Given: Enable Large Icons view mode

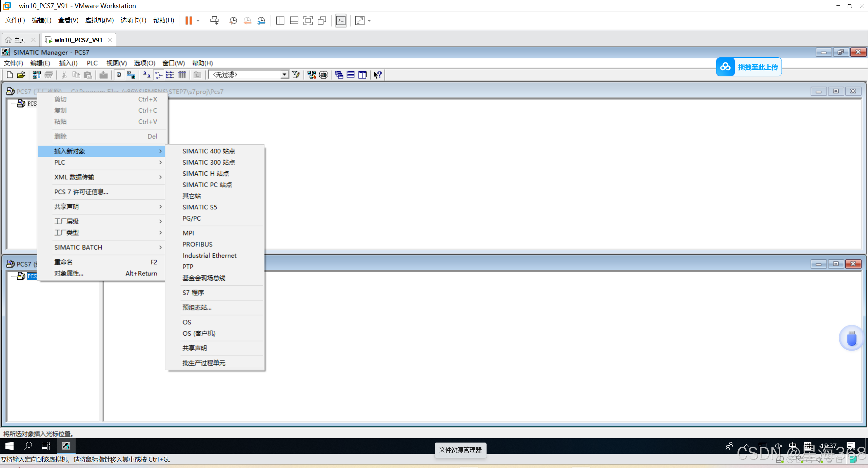Looking at the screenshot, I should pyautogui.click(x=146, y=75).
